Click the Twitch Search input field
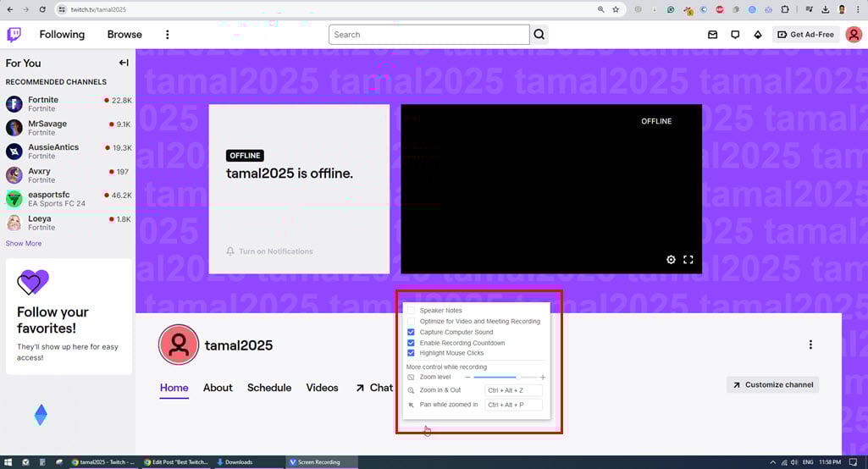The width and height of the screenshot is (868, 469). coord(429,35)
